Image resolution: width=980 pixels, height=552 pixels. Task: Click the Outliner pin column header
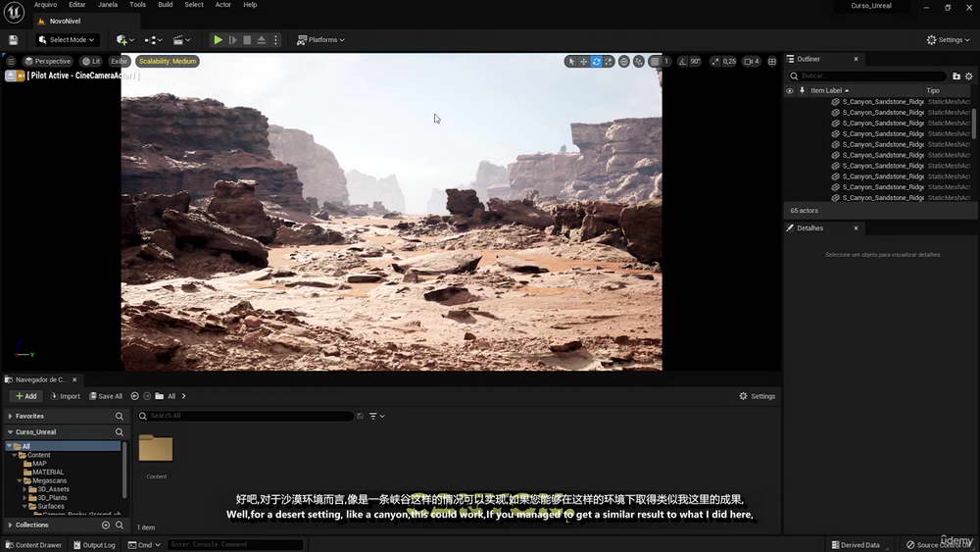802,90
